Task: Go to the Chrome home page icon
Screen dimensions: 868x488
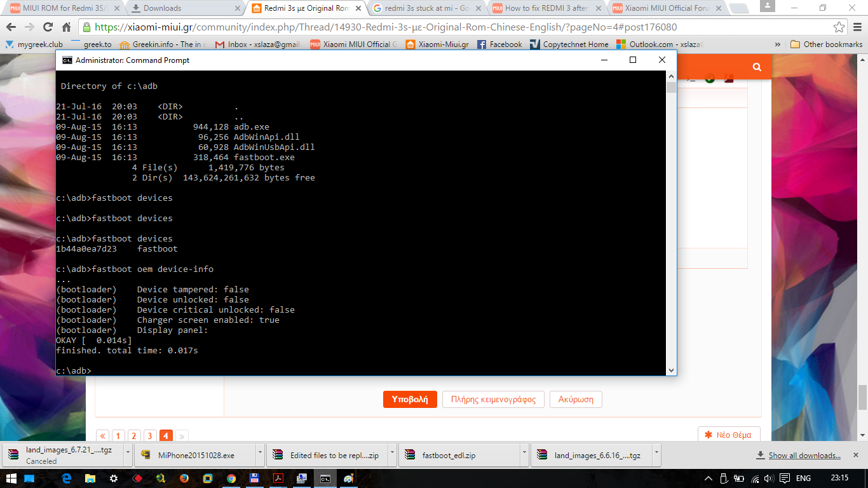Action: click(x=66, y=27)
